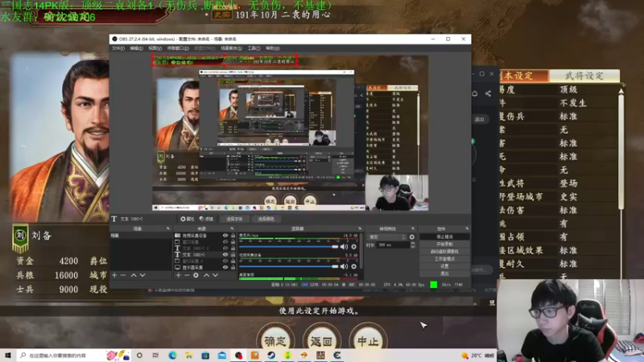Toggle visibility of selected 文本 (GDI+) source
Screen dimensions: 644x362
tap(225, 254)
